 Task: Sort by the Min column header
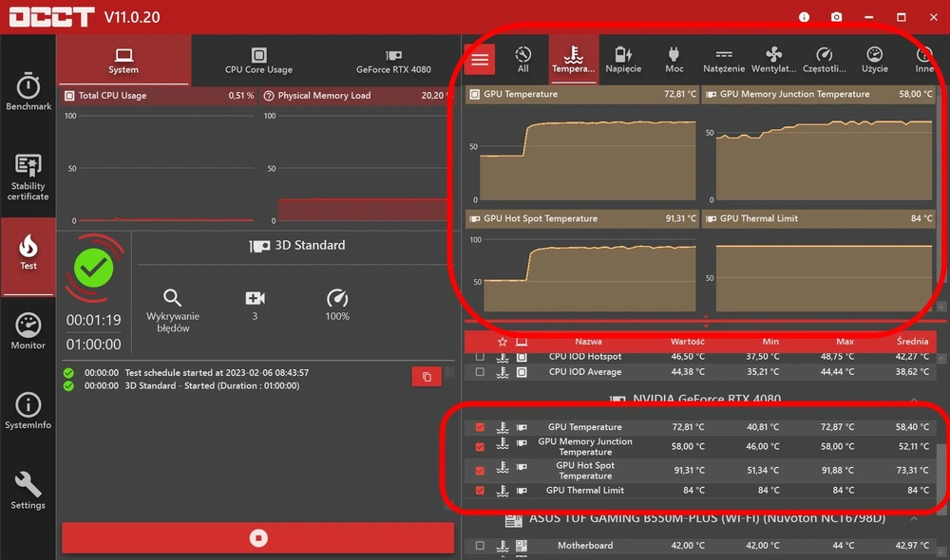(770, 342)
